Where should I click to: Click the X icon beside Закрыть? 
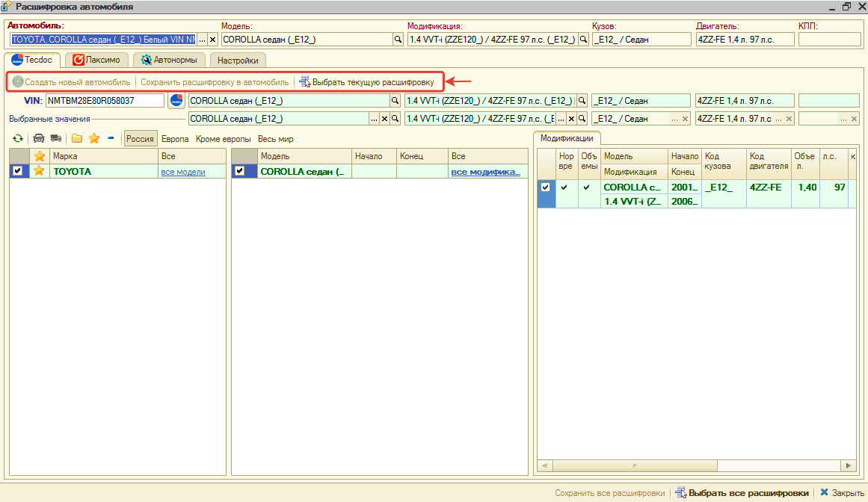825,492
